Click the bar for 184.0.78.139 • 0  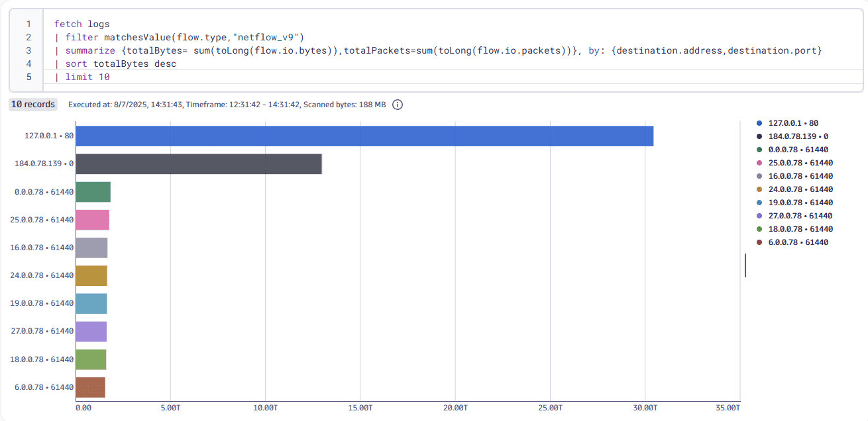pyautogui.click(x=199, y=163)
